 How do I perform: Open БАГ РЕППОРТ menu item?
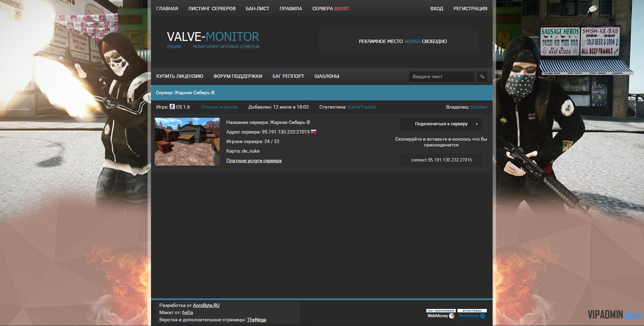288,76
